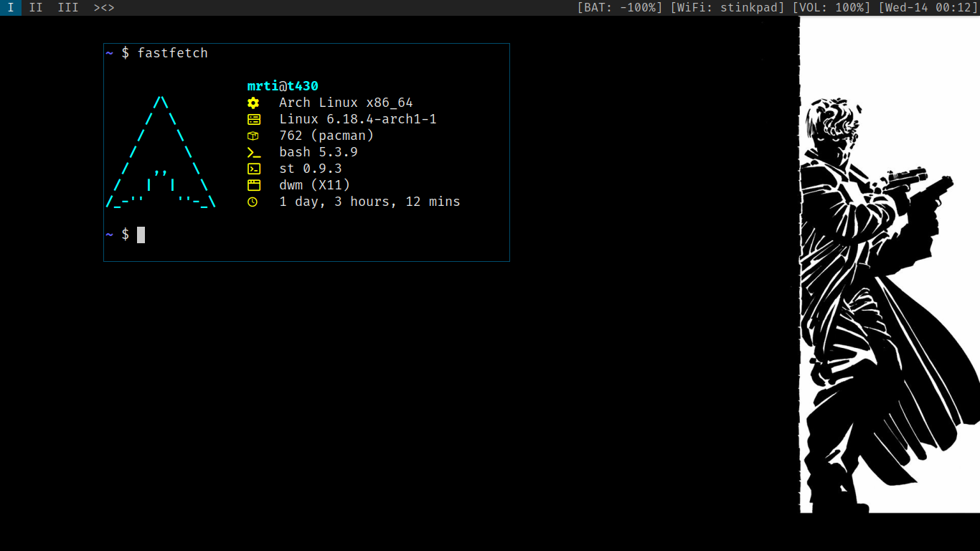Click the 762 (pacman) package count
Screen dimensions: 980x551
[x=326, y=136]
